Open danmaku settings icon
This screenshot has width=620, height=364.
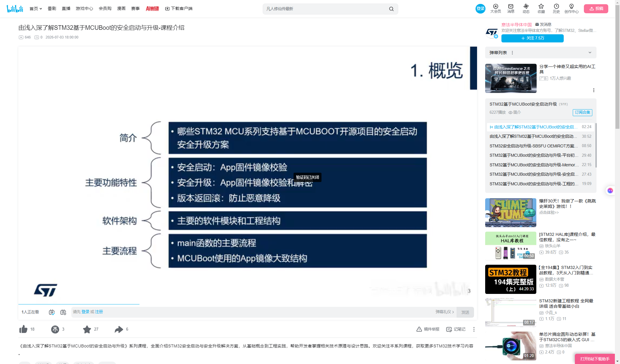pos(63,312)
